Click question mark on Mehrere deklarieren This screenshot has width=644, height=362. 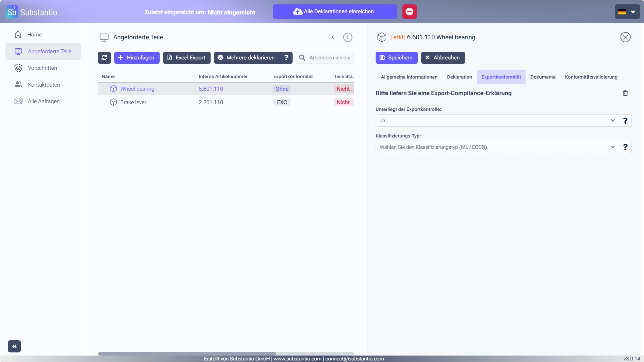tap(286, 58)
